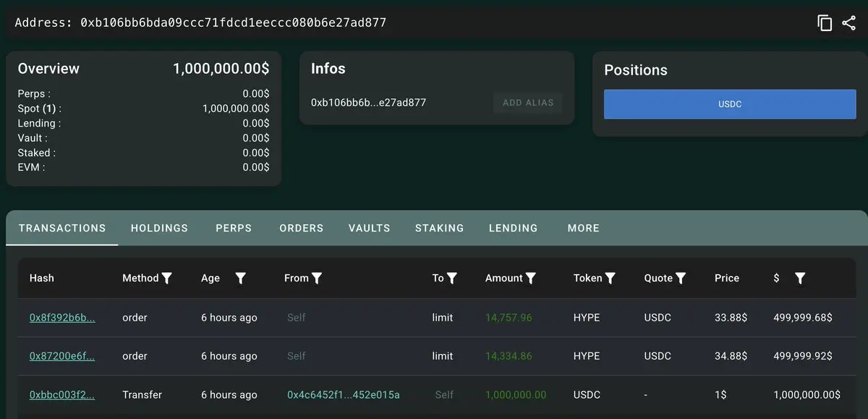
Task: Open the Vaults tab
Action: point(369,228)
